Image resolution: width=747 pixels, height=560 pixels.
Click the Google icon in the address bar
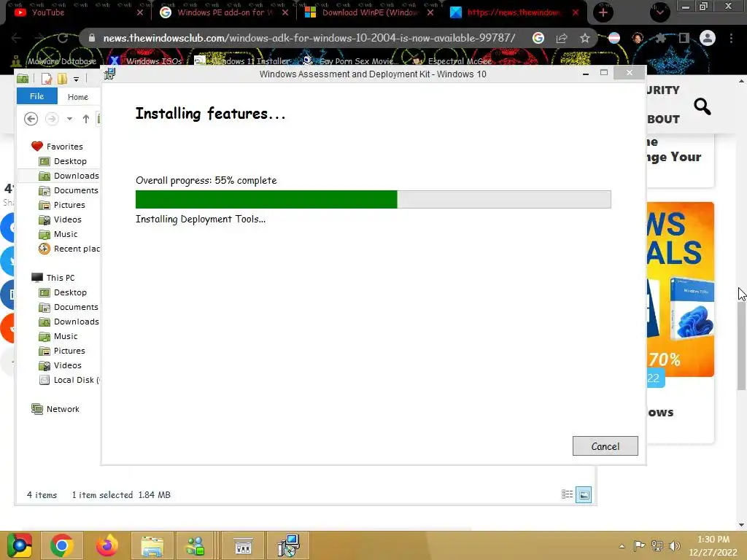pyautogui.click(x=538, y=38)
